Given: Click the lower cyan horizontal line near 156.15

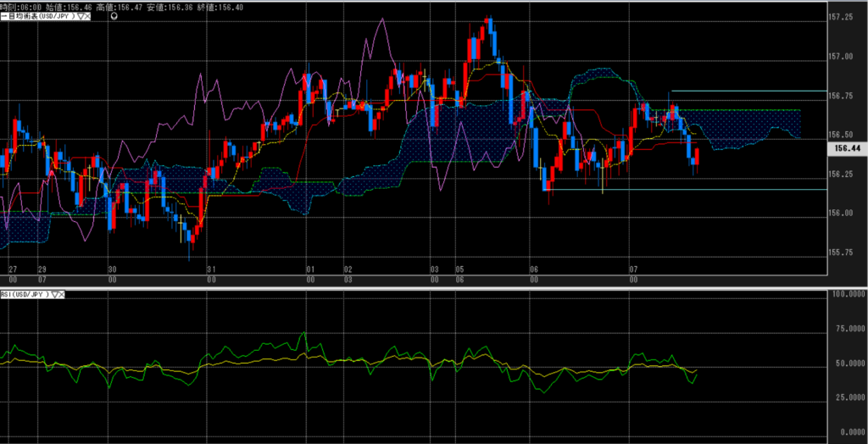Looking at the screenshot, I should tap(678, 190).
